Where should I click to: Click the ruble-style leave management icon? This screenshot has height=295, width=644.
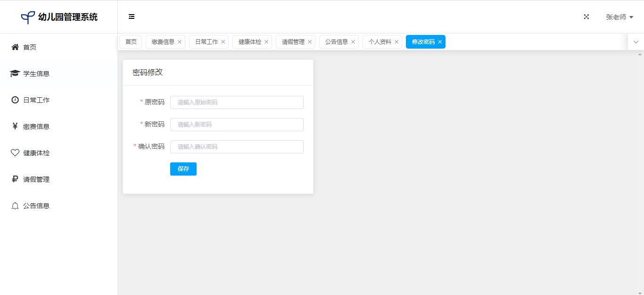pyautogui.click(x=15, y=179)
